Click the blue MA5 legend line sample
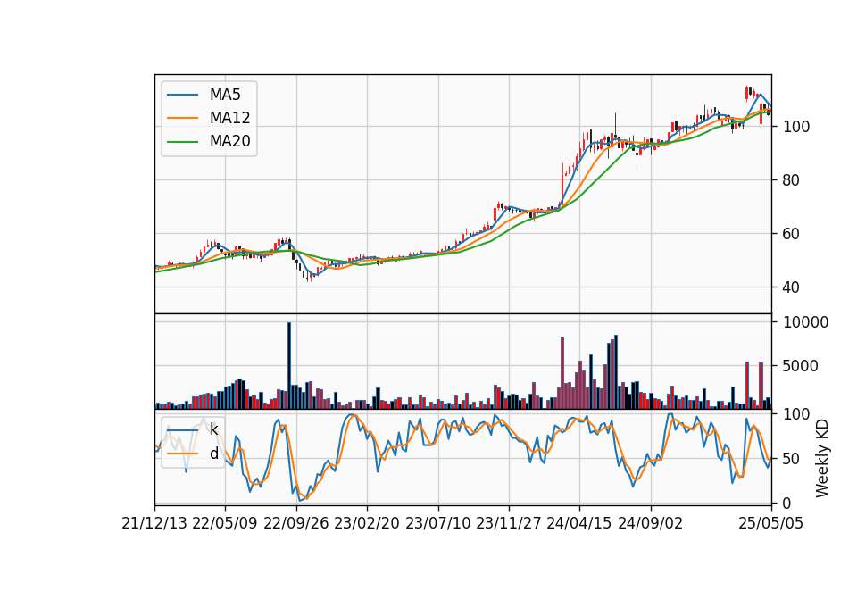 (182, 96)
